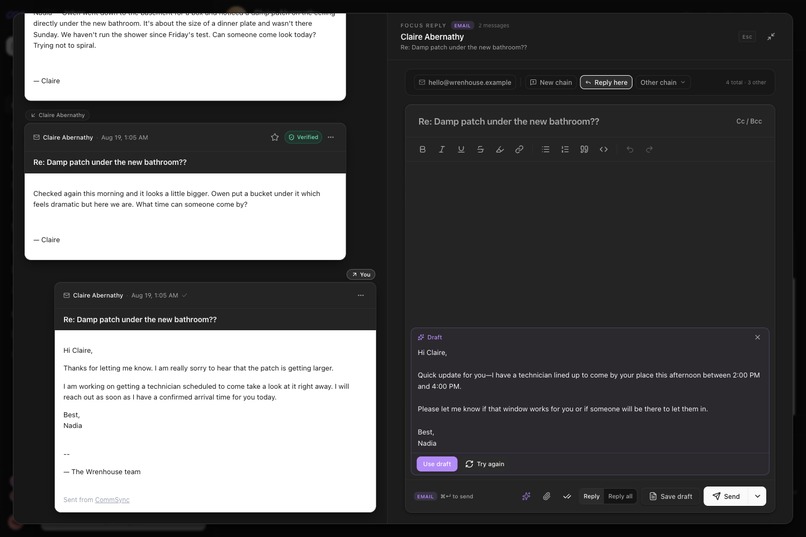Click the EMAIL badge in the composer footer
This screenshot has width=806, height=537.
click(425, 496)
